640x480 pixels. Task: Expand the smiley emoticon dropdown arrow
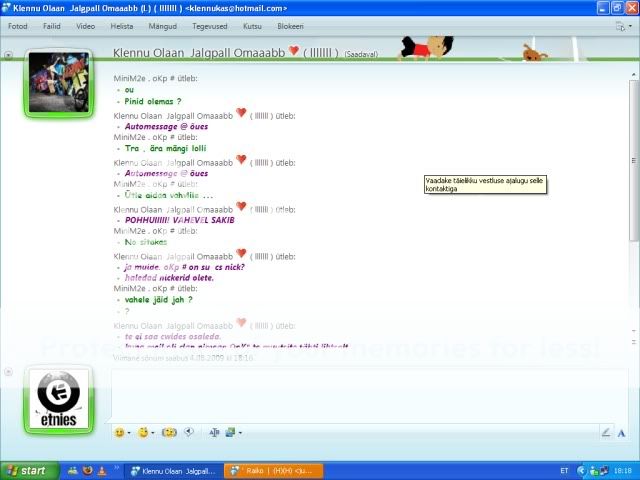click(129, 433)
